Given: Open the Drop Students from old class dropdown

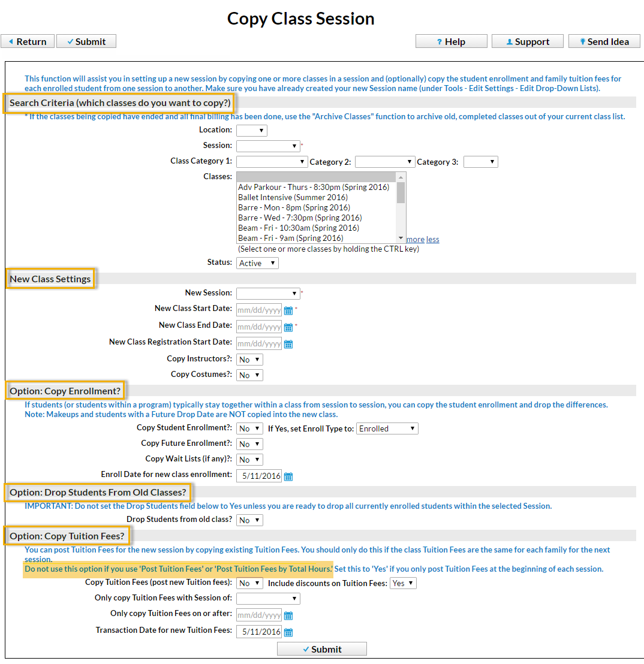Looking at the screenshot, I should (x=249, y=520).
